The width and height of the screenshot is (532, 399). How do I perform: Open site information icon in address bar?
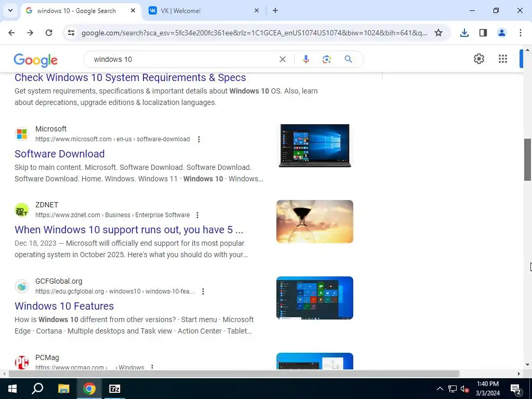(x=71, y=33)
